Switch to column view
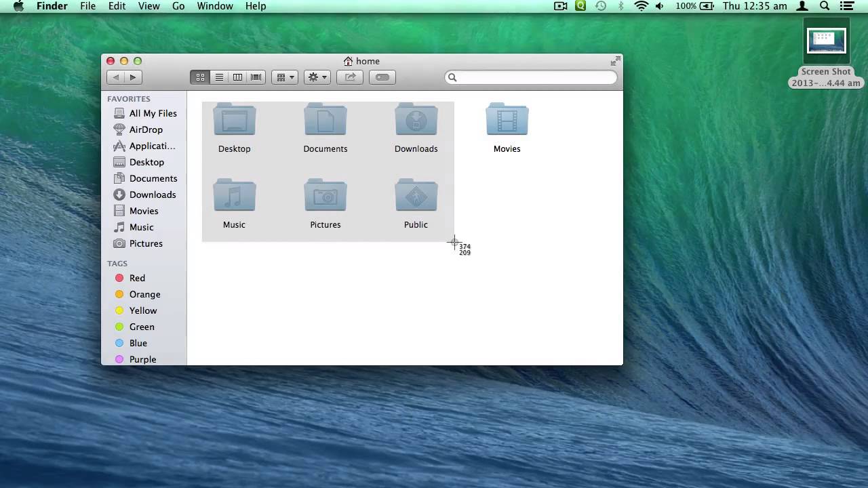Viewport: 868px width, 488px height. click(x=237, y=77)
